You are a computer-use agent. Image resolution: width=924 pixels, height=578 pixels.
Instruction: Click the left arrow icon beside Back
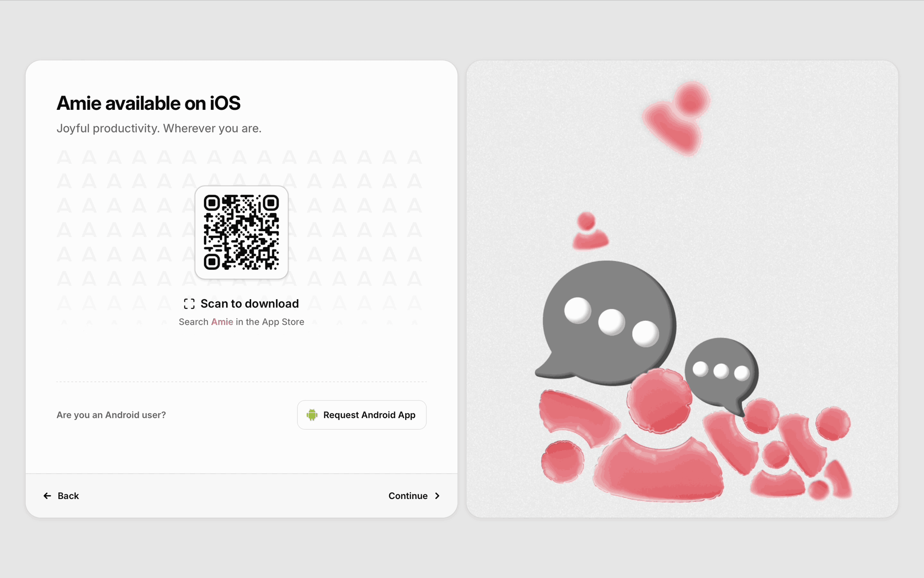[47, 496]
